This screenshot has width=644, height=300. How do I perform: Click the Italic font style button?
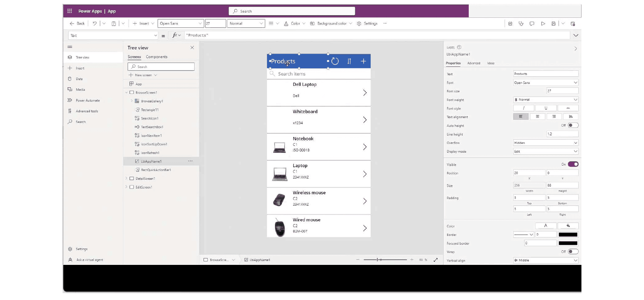[523, 108]
